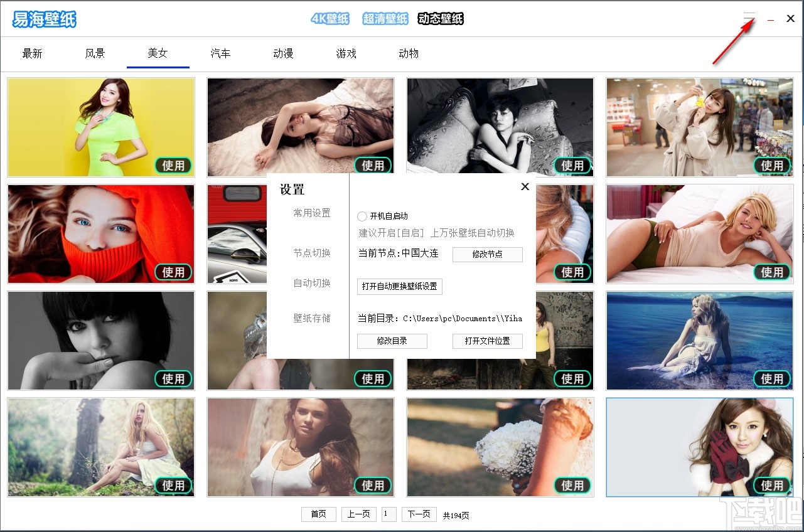Open the hamburger settings menu icon
The height and width of the screenshot is (532, 804).
pos(749,17)
